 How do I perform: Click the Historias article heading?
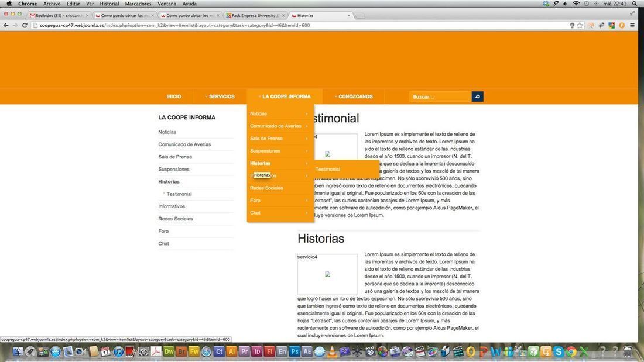click(321, 239)
